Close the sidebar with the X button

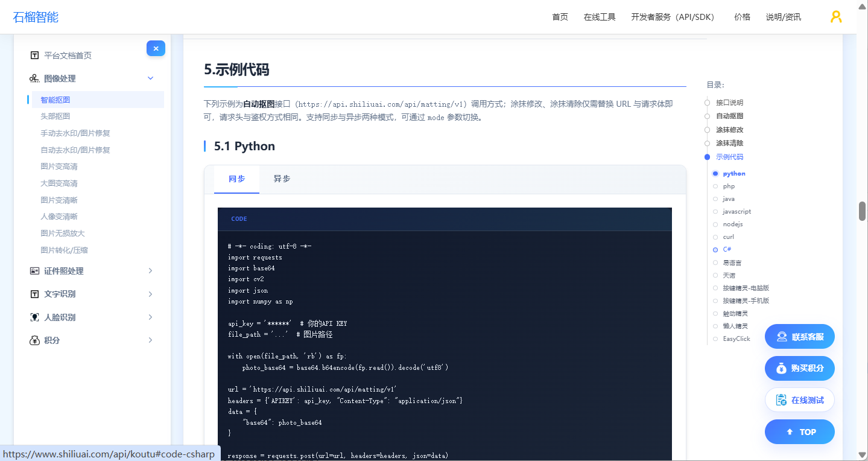pos(156,49)
